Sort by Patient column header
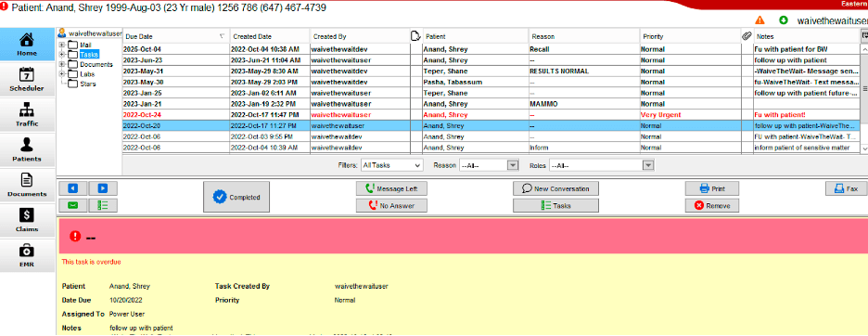868x336 pixels. click(x=475, y=36)
